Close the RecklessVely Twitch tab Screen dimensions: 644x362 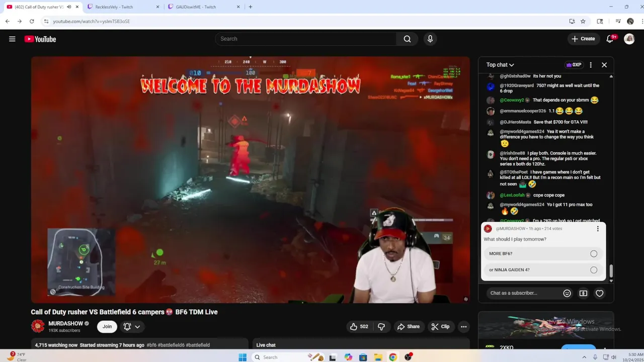coord(157,7)
